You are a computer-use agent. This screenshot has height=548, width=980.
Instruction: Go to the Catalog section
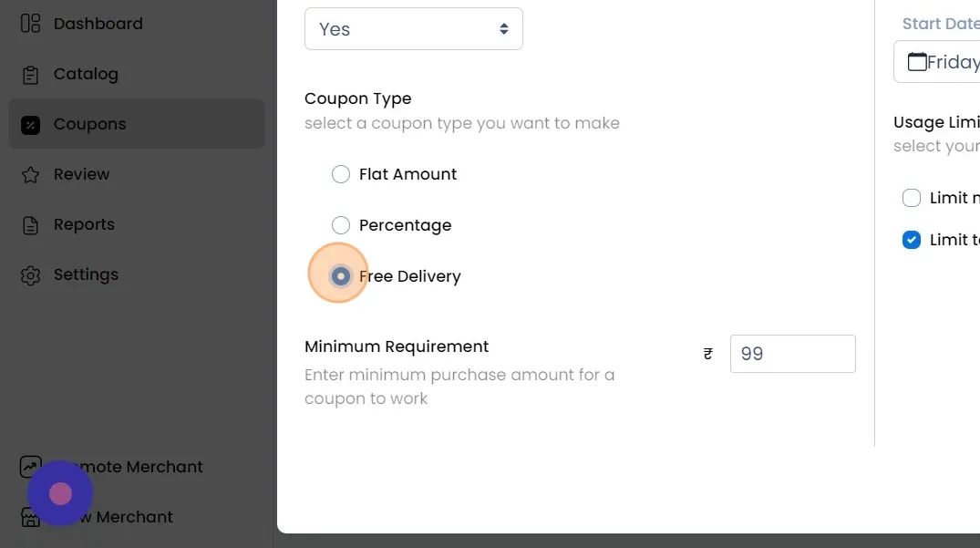(86, 74)
